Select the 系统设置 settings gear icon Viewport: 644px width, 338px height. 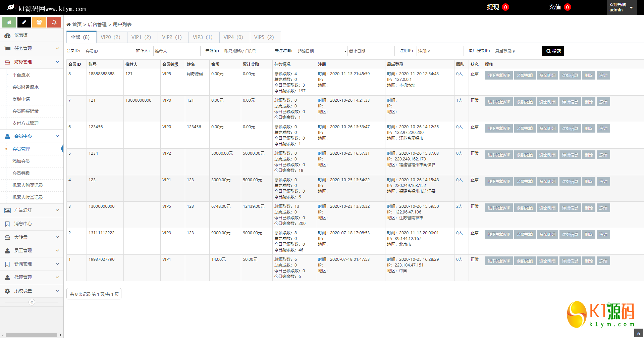(x=7, y=291)
